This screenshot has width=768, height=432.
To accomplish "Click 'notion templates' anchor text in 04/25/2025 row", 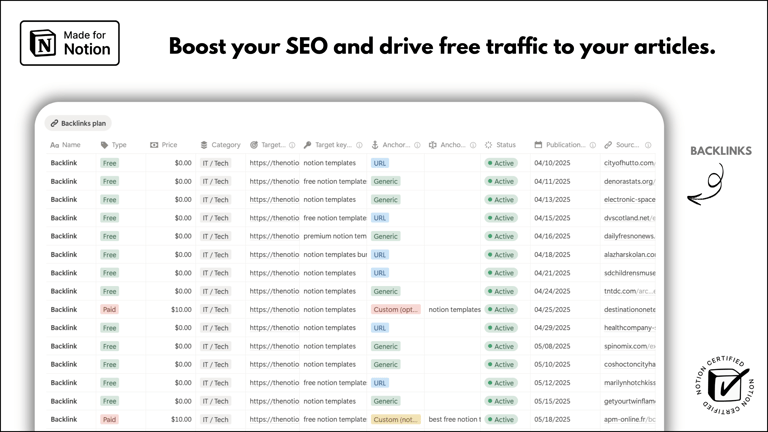I will click(x=455, y=310).
